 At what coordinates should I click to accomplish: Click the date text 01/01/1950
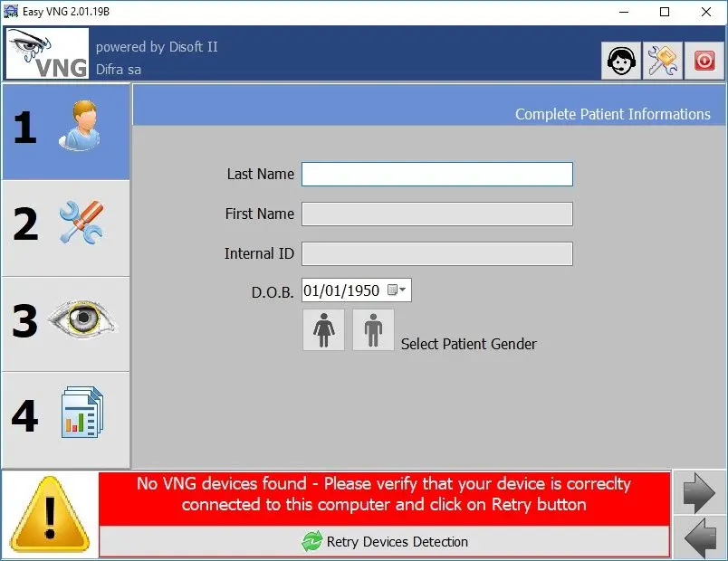pyautogui.click(x=341, y=290)
